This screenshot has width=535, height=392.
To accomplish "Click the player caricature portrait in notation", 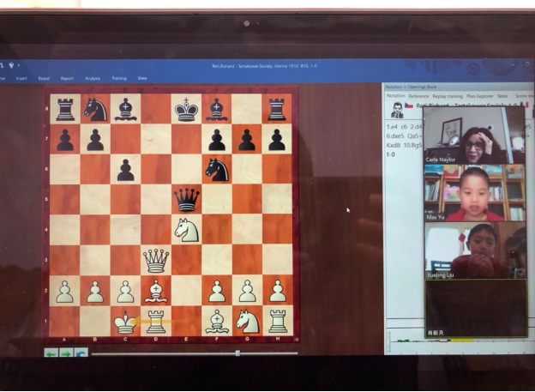I will coord(397,110).
